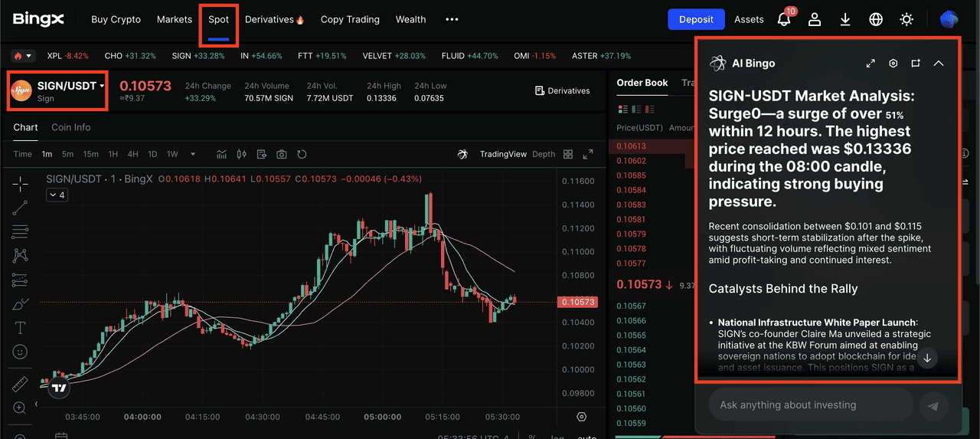Image resolution: width=980 pixels, height=439 pixels.
Task: Select the zoom in magnifier tool
Action: click(x=21, y=408)
